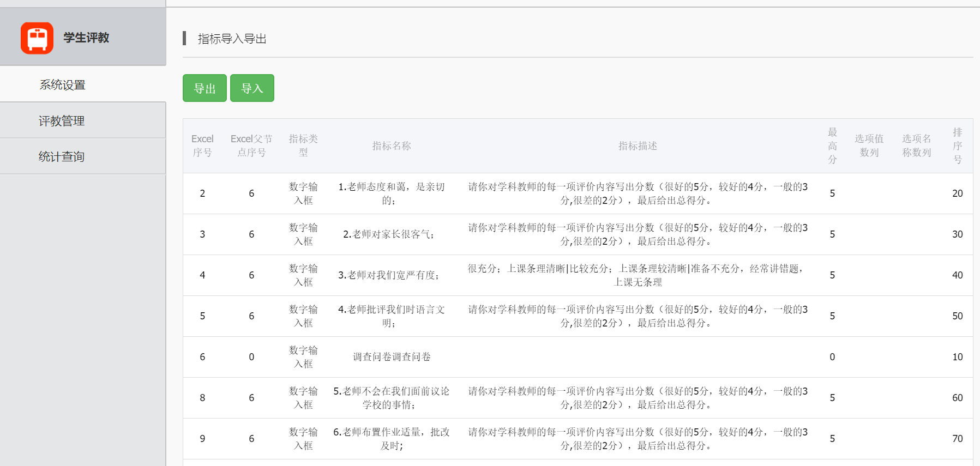Image resolution: width=980 pixels, height=466 pixels.
Task: Click the green 导出 export button
Action: [205, 88]
